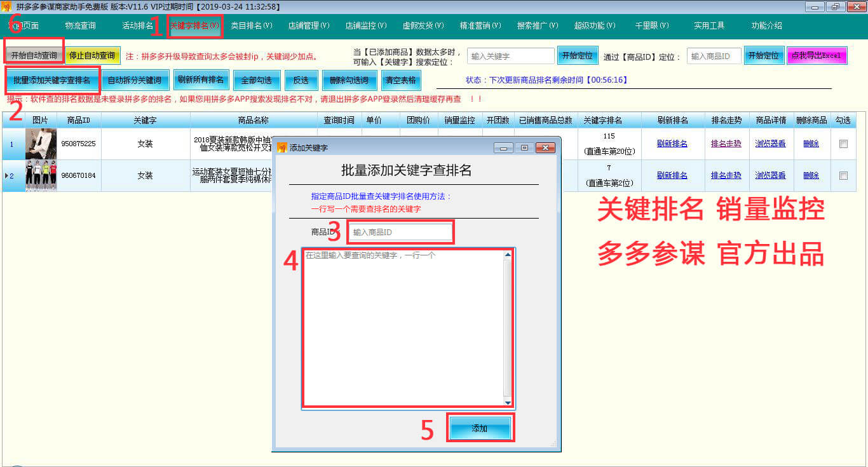
Task: Open the 关键字排名(V) menu
Action: [x=194, y=26]
